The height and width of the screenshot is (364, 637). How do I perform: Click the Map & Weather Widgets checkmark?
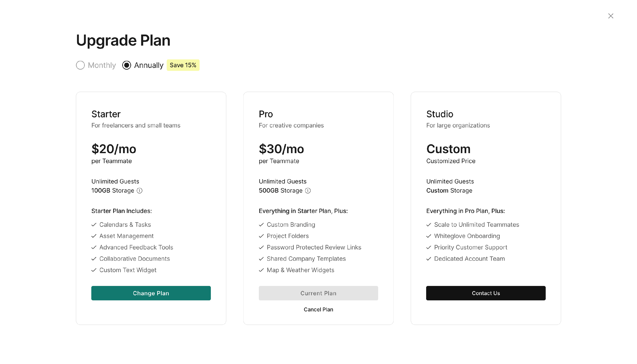[x=261, y=270]
